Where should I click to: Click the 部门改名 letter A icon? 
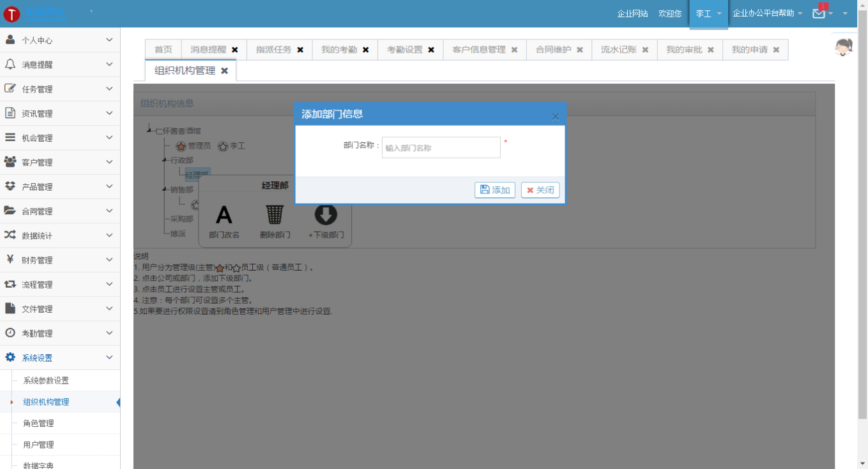224,214
